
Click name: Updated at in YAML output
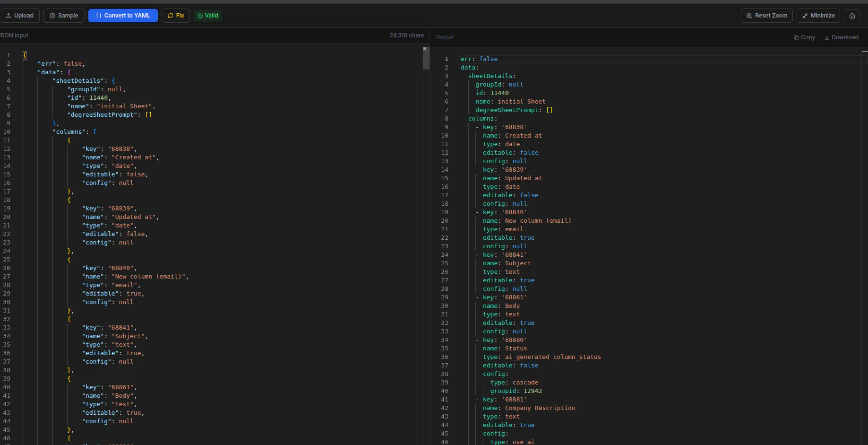point(512,178)
